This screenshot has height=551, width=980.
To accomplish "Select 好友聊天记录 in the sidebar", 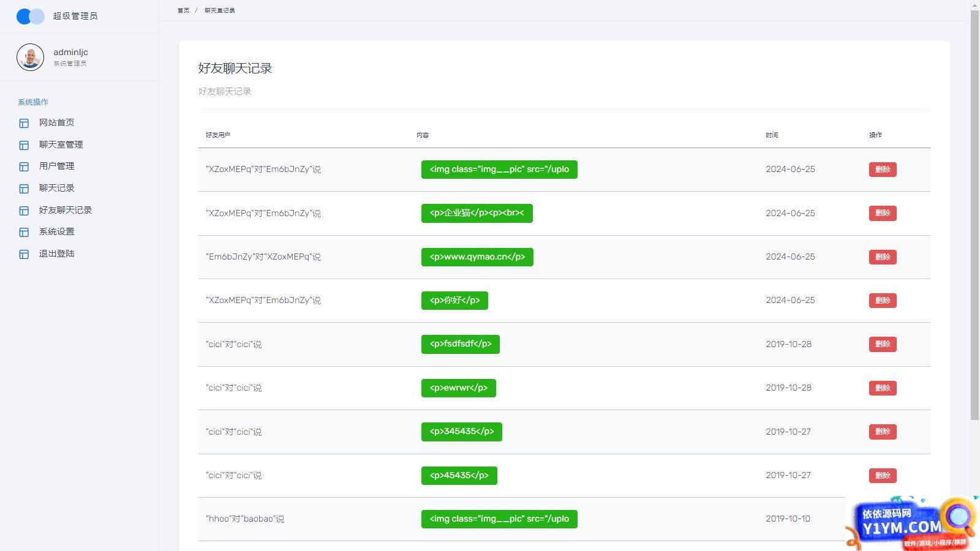I will (66, 210).
